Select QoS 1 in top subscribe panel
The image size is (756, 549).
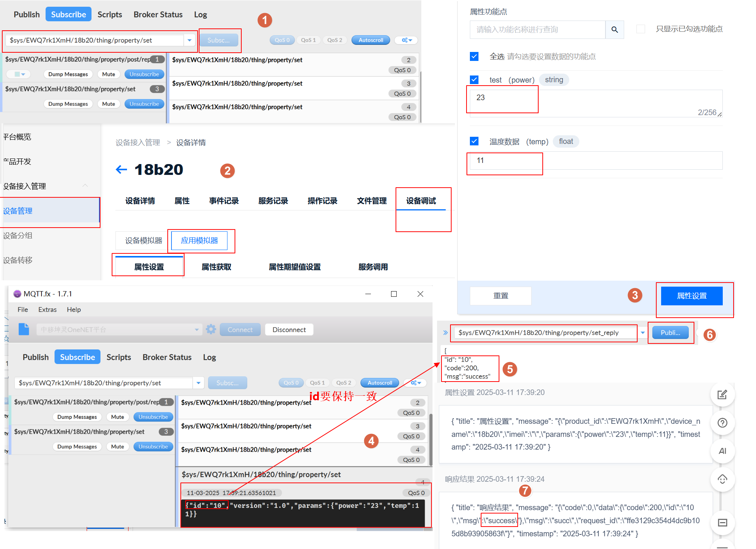pyautogui.click(x=308, y=40)
